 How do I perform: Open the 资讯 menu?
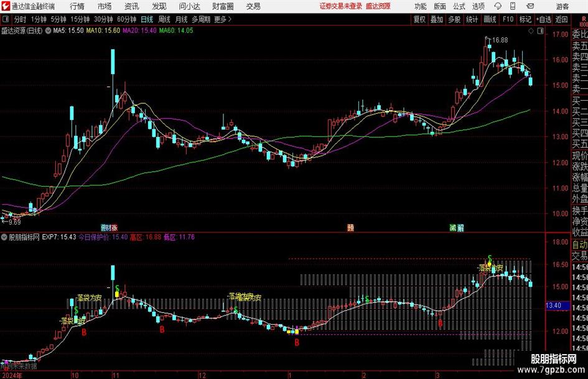132,6
